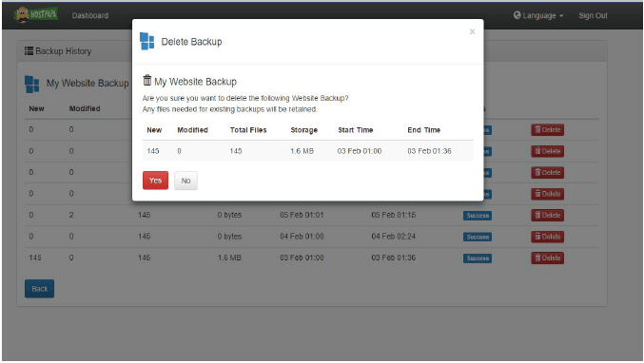The width and height of the screenshot is (644, 363).
Task: Click the Storage column header
Action: point(304,130)
